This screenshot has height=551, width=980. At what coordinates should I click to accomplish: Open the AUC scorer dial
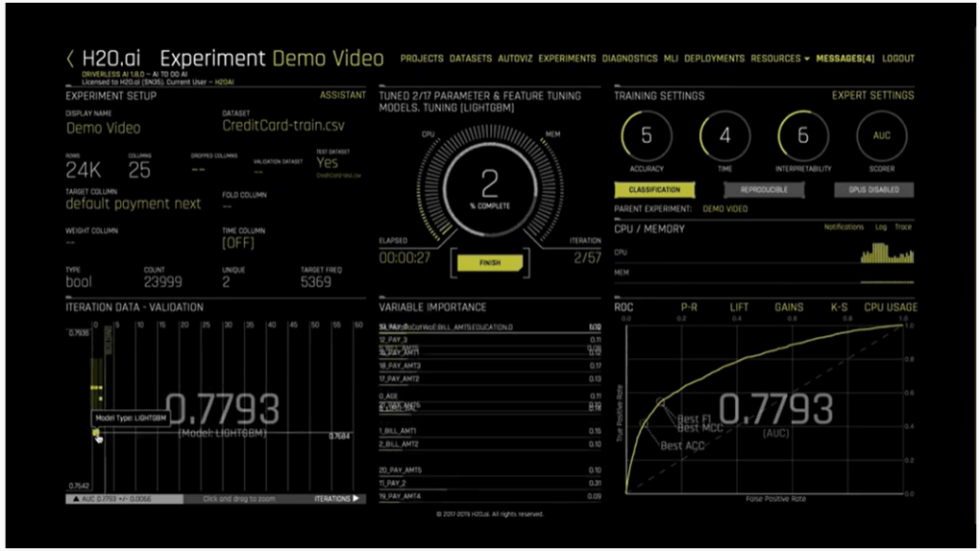pyautogui.click(x=881, y=135)
